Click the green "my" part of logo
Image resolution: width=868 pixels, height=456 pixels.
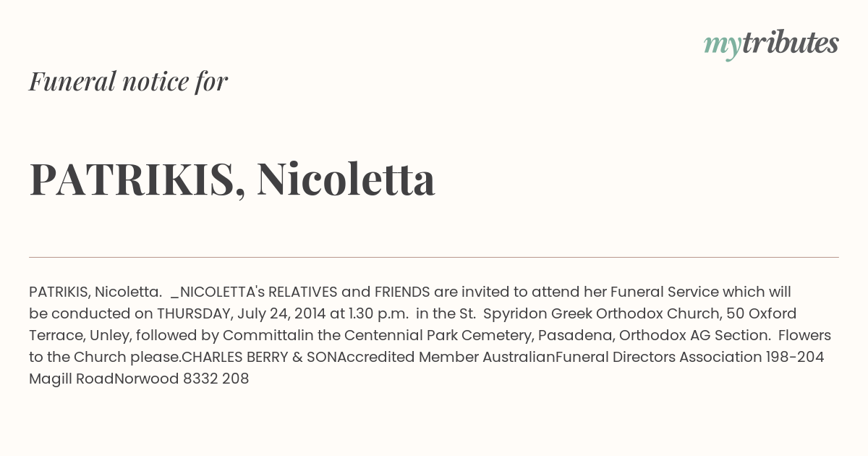click(723, 46)
